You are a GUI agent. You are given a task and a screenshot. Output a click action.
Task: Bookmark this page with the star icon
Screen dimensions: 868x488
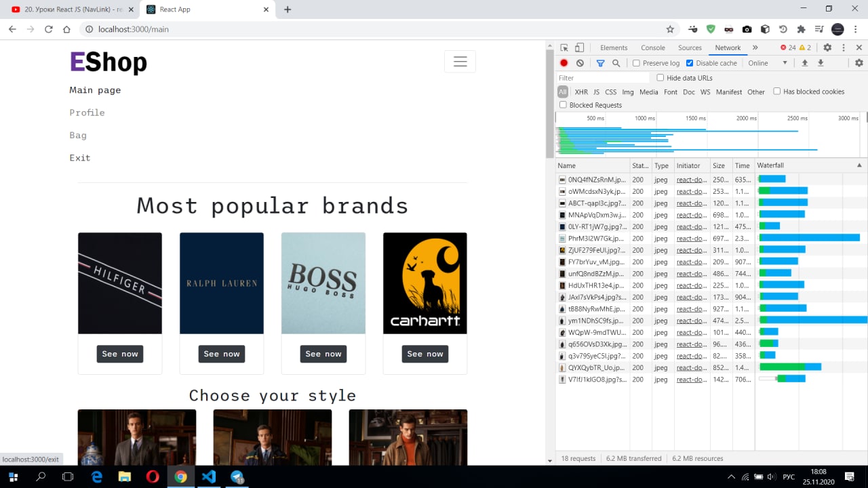pos(670,29)
